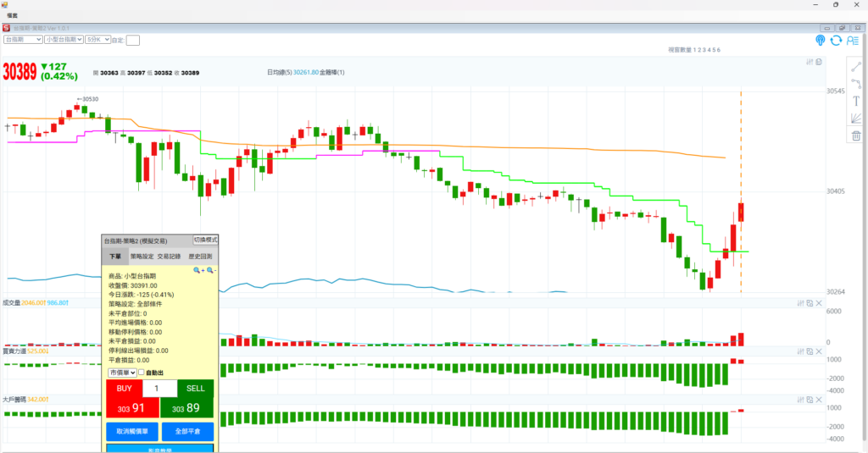Zoom in with the magnifier plus icon
The height and width of the screenshot is (453, 868).
tap(198, 270)
